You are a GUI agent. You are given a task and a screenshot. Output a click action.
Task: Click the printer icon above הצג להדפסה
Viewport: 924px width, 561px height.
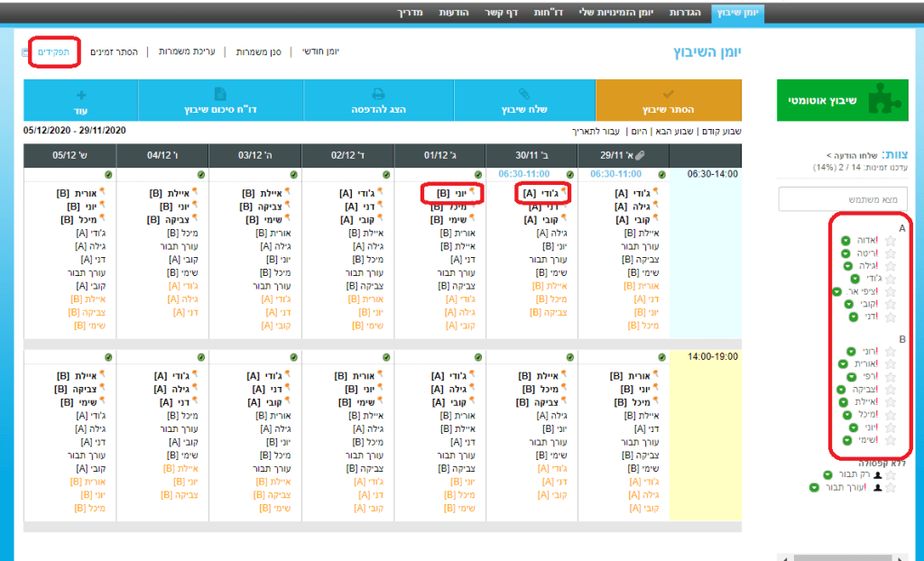click(x=379, y=94)
